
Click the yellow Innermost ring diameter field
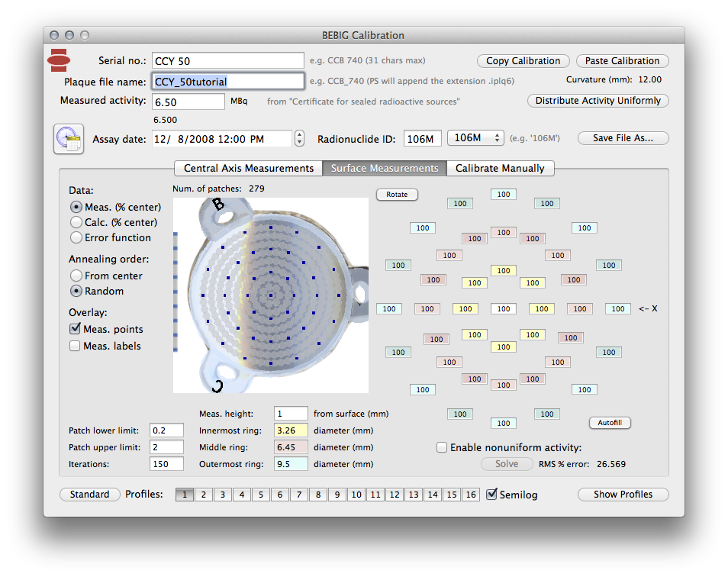(x=291, y=430)
